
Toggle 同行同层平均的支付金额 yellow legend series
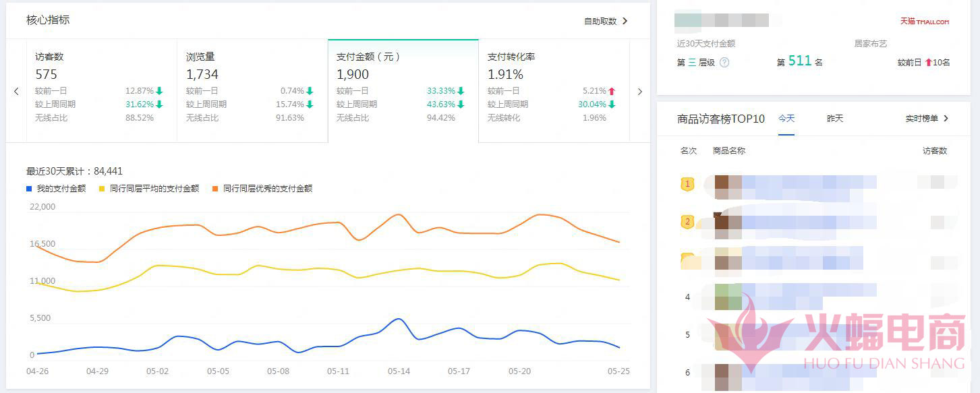click(x=149, y=189)
